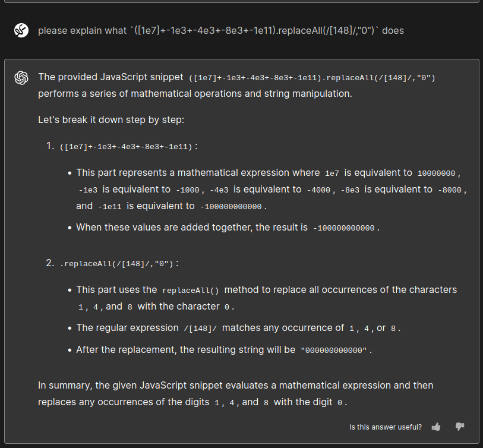
Task: Click the thumbs-up feedback icon
Action: 436,427
